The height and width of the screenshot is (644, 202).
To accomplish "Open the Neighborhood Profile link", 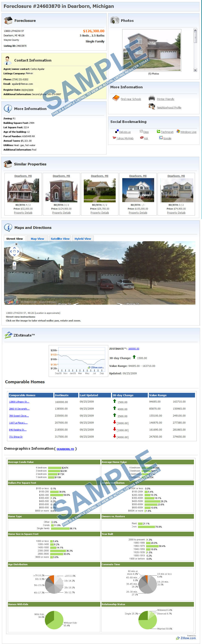I will coord(169,107).
